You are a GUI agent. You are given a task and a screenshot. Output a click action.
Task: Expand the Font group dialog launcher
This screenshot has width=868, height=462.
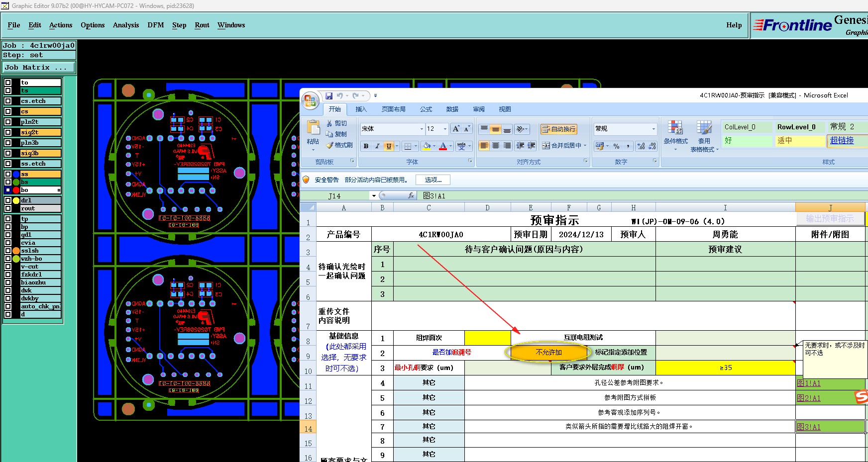pyautogui.click(x=470, y=161)
